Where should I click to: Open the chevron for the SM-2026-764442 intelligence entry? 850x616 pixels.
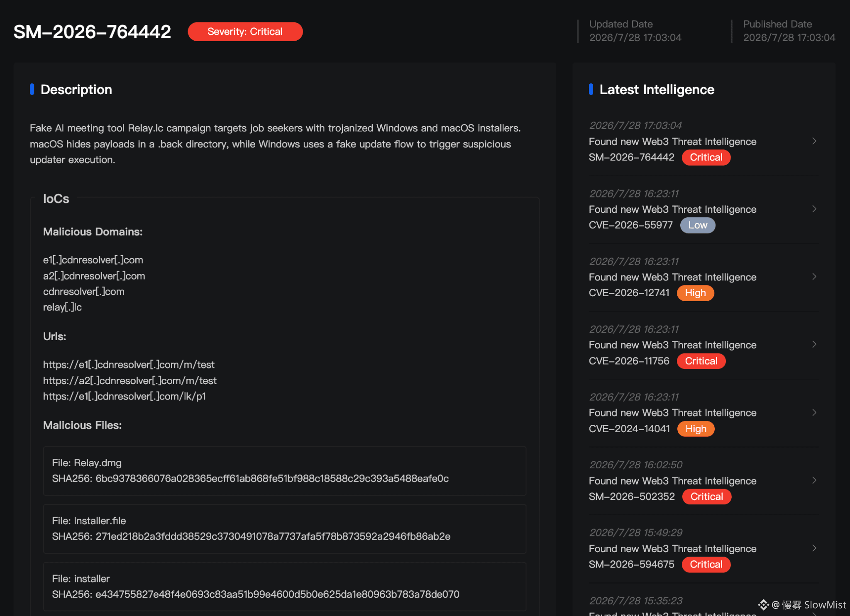point(814,141)
